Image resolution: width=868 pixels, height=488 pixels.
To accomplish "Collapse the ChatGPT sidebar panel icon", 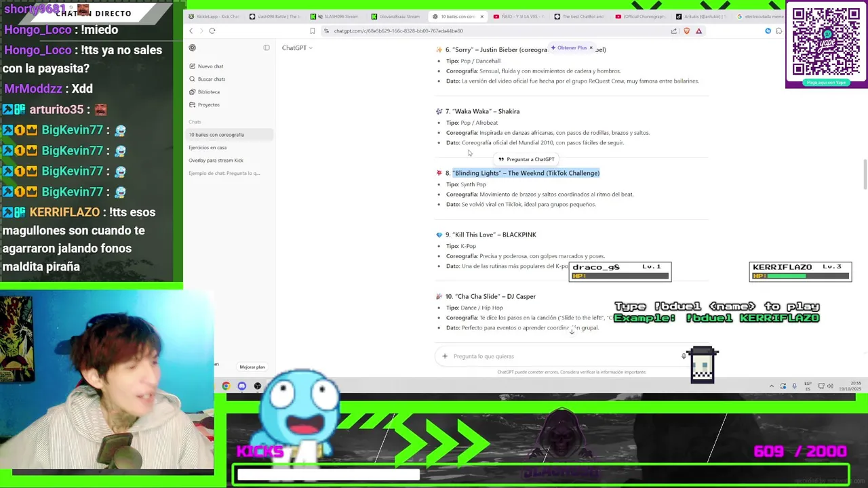I will coord(267,47).
